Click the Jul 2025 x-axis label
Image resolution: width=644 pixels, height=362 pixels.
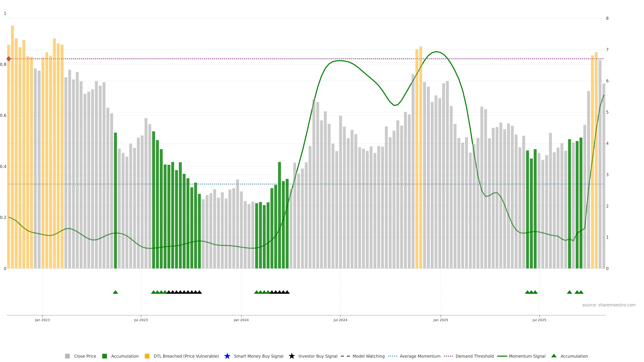(539, 320)
